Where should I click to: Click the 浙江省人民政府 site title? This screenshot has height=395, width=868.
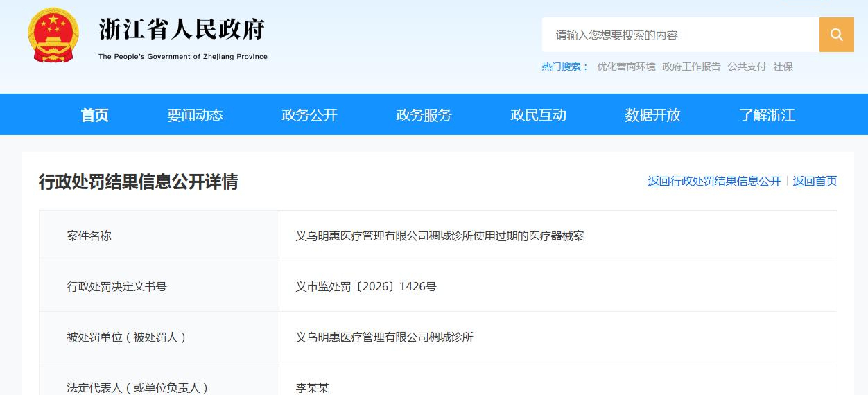point(182,30)
